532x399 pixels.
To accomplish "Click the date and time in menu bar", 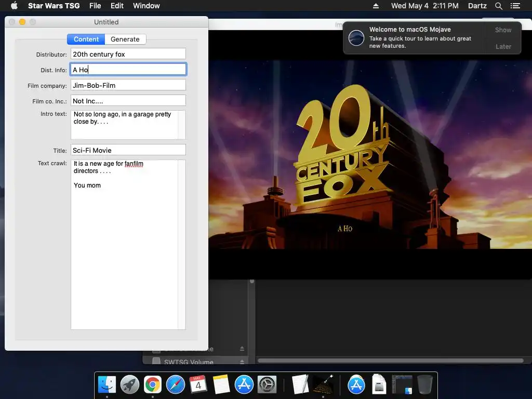I will [x=424, y=6].
